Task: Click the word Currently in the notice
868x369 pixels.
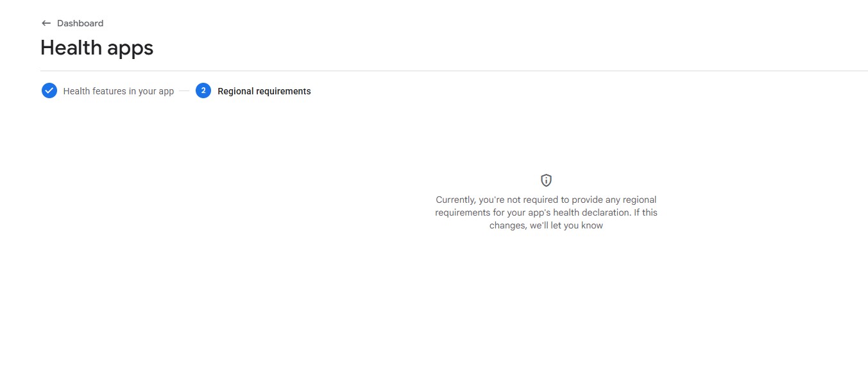Action: [x=455, y=200]
